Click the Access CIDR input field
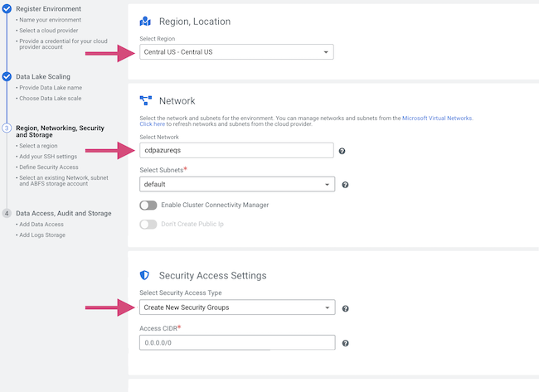The image size is (539, 392). coord(236,342)
